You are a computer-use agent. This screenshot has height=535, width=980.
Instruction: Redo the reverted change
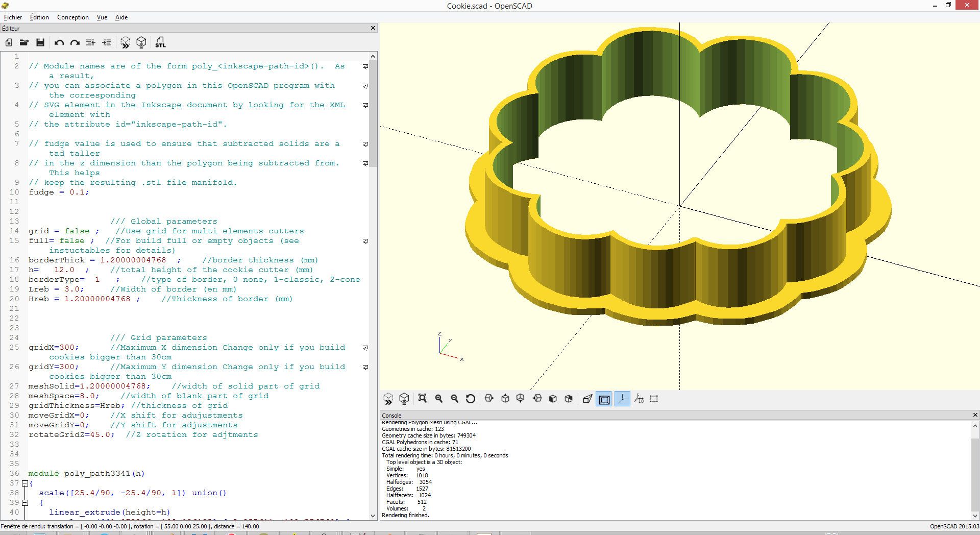[x=75, y=42]
